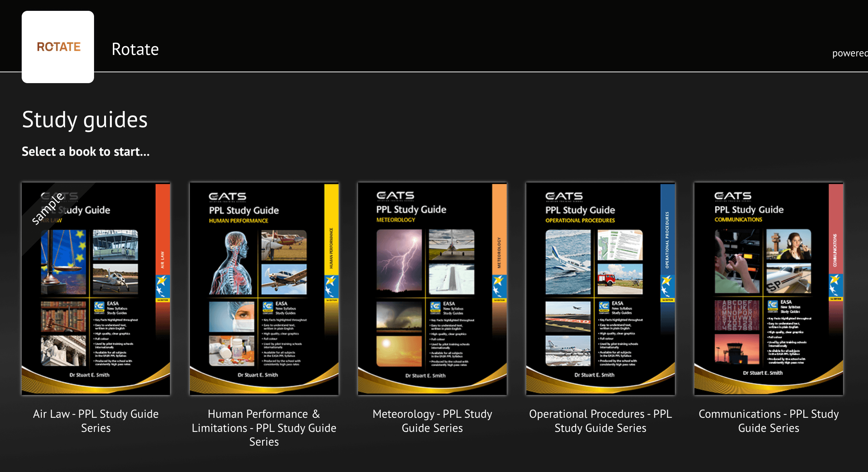Select the 'Human Performance & Limitations' title

(264, 428)
